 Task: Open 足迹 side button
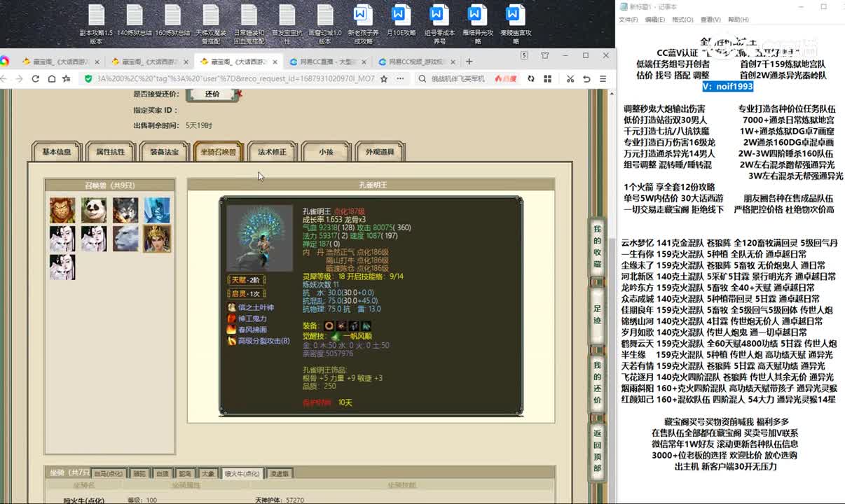coord(597,315)
